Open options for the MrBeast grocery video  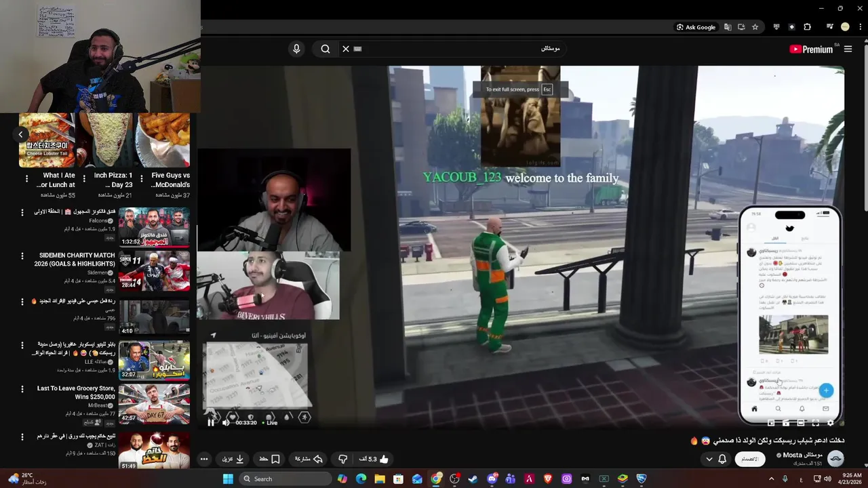click(22, 390)
